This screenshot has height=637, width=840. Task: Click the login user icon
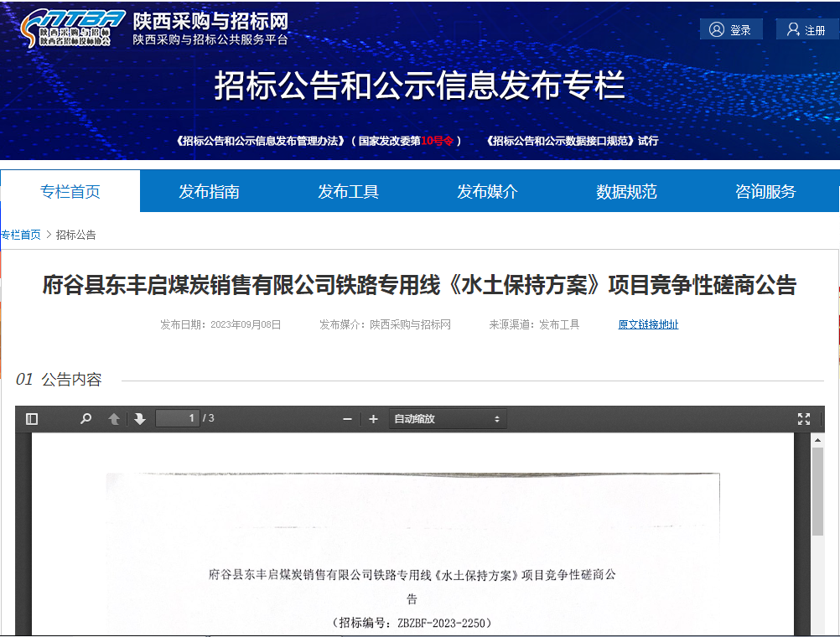pyautogui.click(x=716, y=29)
